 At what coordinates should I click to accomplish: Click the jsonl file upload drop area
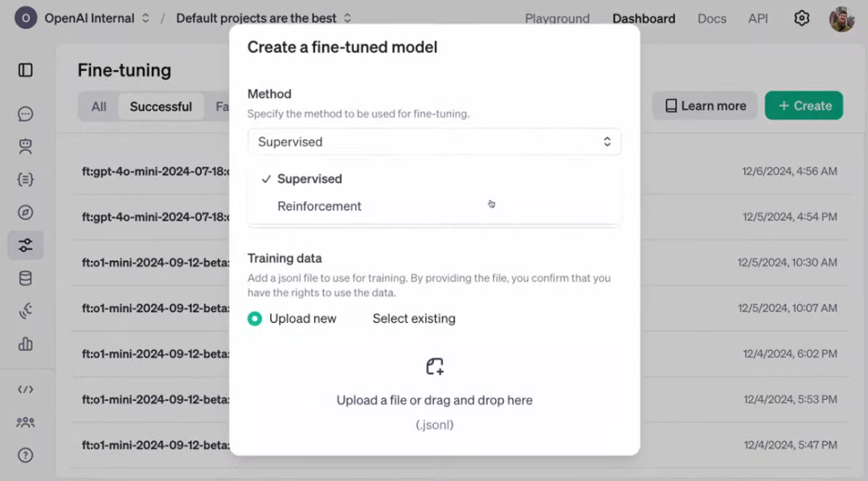pos(435,395)
